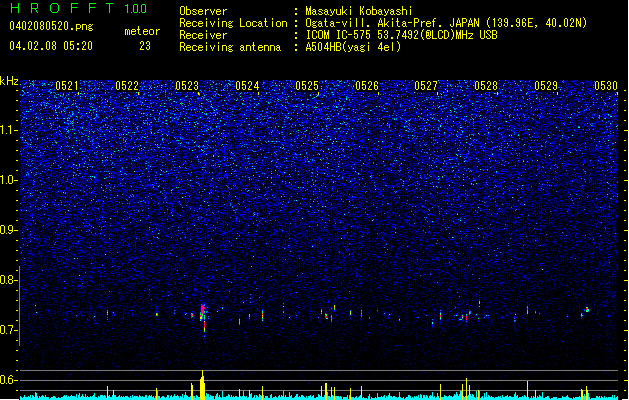Click the 0.8 kHz axis label

click(x=8, y=280)
